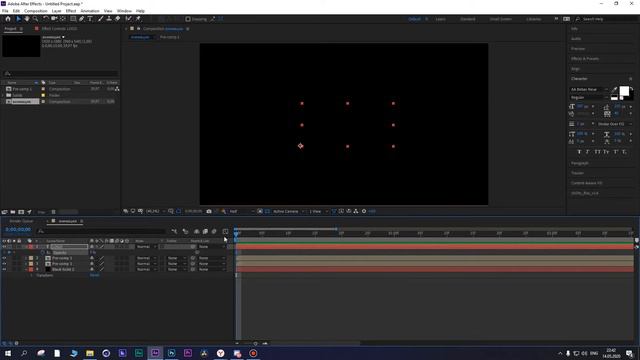Switch to the Render Queue tab
This screenshot has width=640, height=360.
[21, 221]
